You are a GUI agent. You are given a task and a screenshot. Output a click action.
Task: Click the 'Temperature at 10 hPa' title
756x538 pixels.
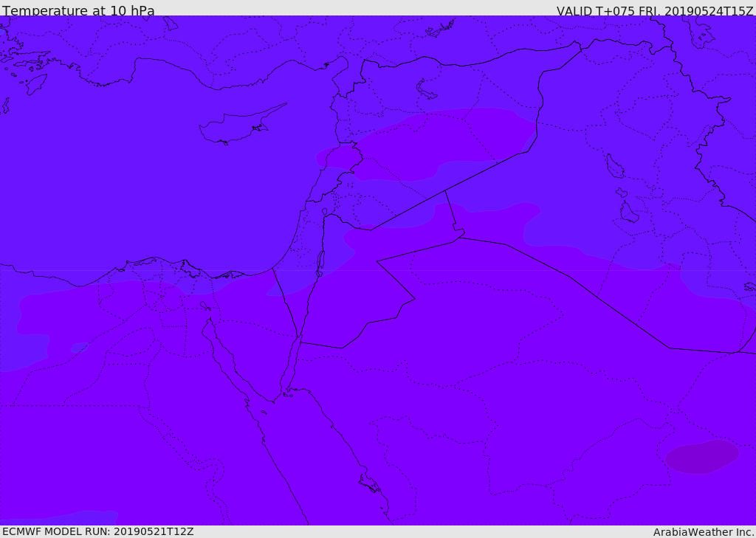78,10
